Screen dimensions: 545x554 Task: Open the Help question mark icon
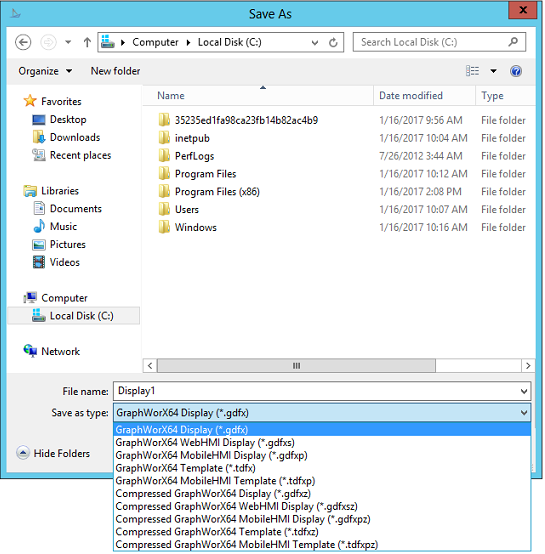click(x=516, y=71)
